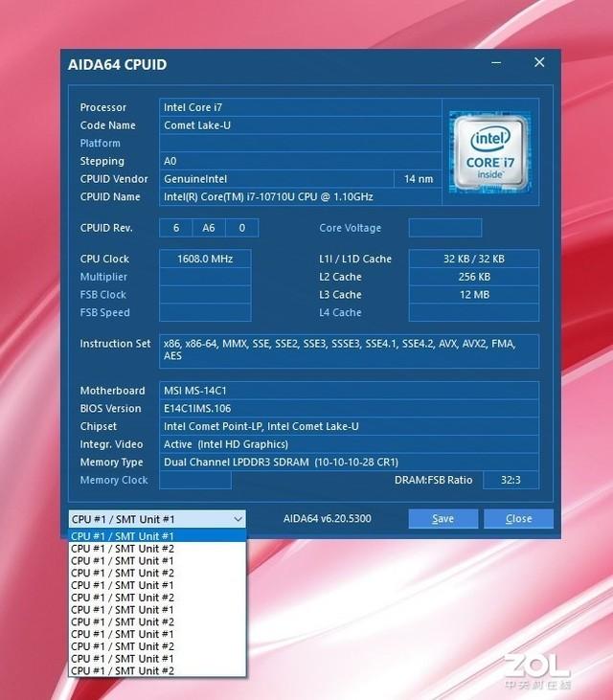Click the empty Core Voltage field
Image resolution: width=613 pixels, height=700 pixels.
click(x=445, y=228)
